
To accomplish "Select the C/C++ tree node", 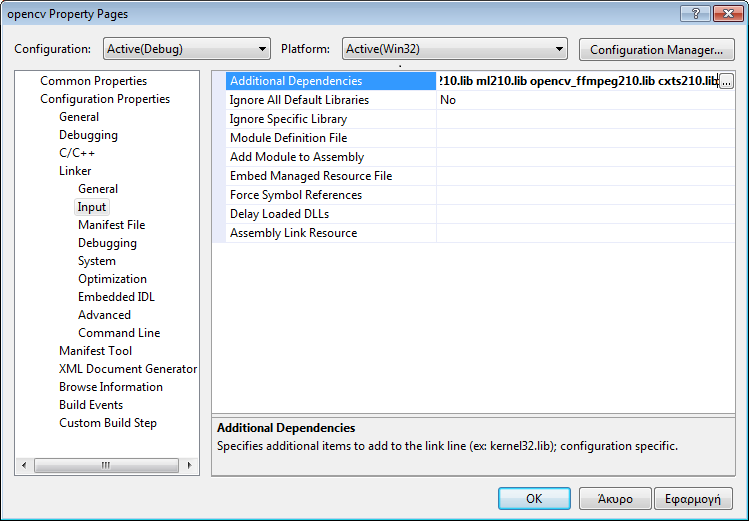I will click(x=77, y=153).
